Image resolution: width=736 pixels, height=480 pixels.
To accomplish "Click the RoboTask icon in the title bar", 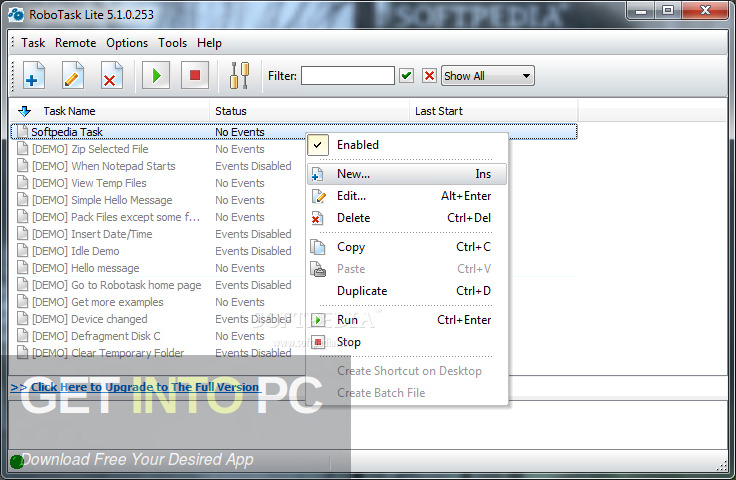I will pyautogui.click(x=16, y=15).
